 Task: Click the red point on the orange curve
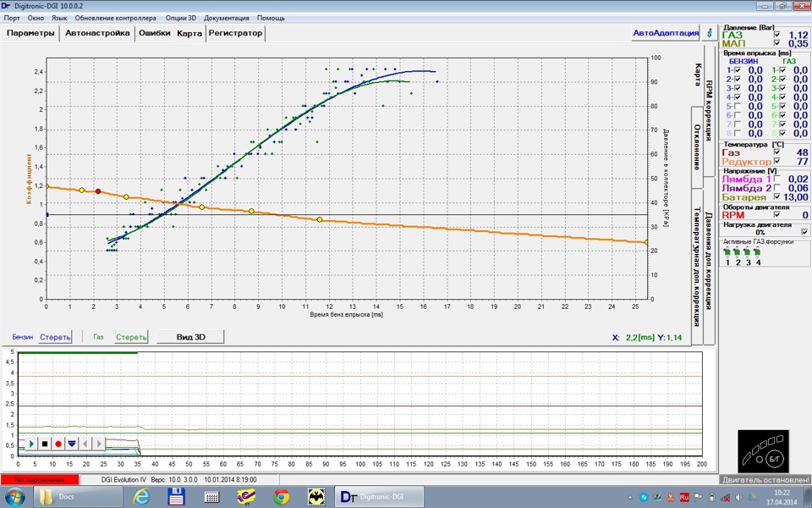[98, 191]
